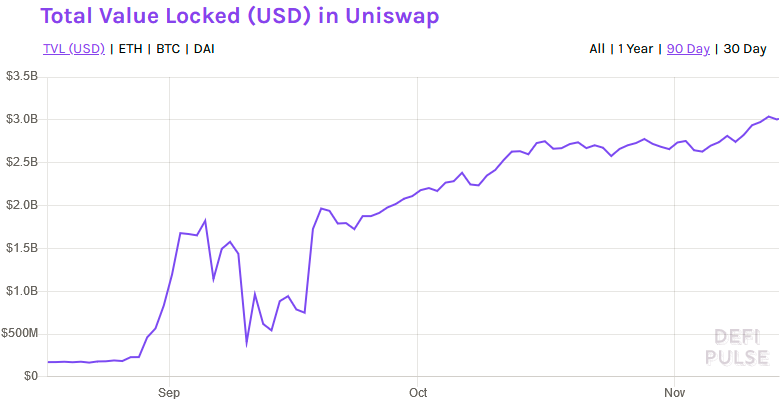
Task: Click the Sep label on the x-axis
Action: (x=169, y=393)
